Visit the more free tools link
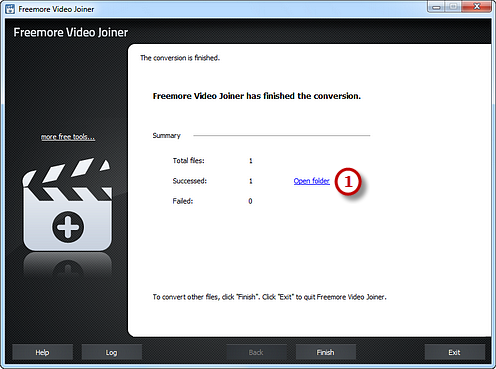 [x=68, y=137]
